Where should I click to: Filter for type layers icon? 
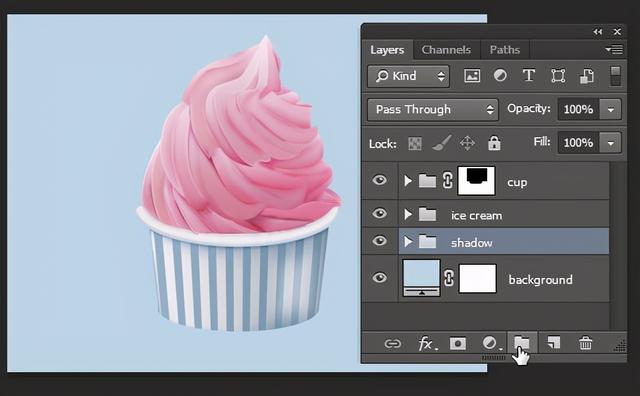tap(529, 76)
